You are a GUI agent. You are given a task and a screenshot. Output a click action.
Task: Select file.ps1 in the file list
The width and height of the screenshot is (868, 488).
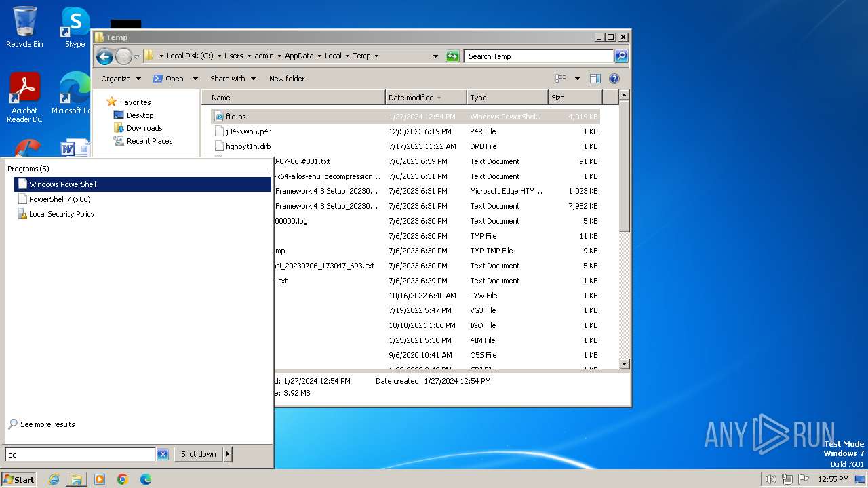coord(406,117)
